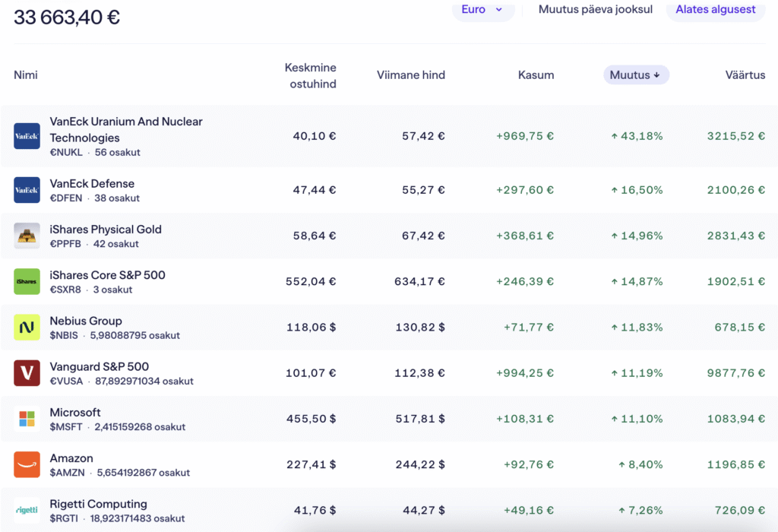The width and height of the screenshot is (778, 532).
Task: Sort by the Kasum column header
Action: click(536, 75)
